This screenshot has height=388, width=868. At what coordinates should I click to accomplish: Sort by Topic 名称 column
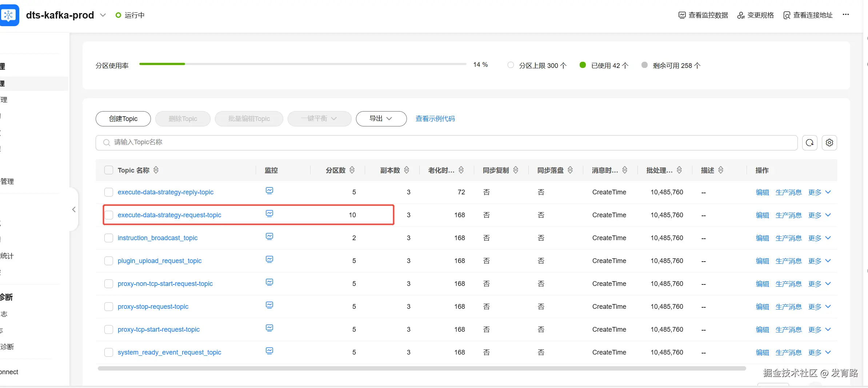click(156, 170)
